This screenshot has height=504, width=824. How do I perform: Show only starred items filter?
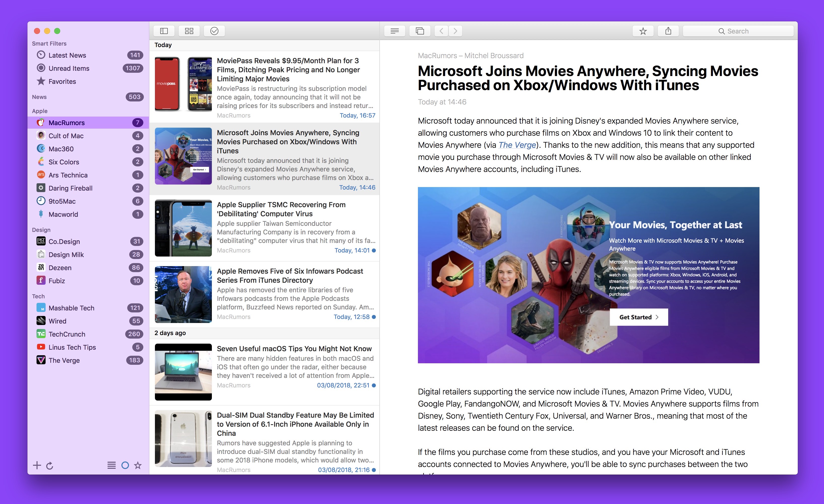click(x=138, y=465)
